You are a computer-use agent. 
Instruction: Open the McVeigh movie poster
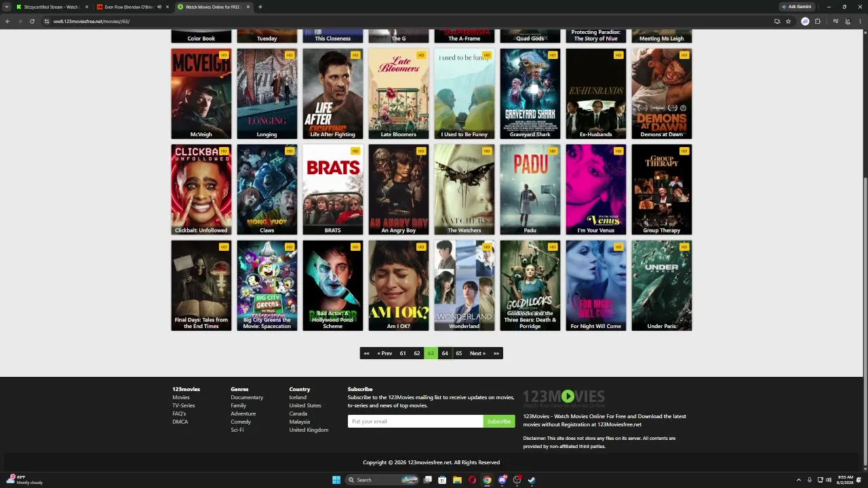201,94
